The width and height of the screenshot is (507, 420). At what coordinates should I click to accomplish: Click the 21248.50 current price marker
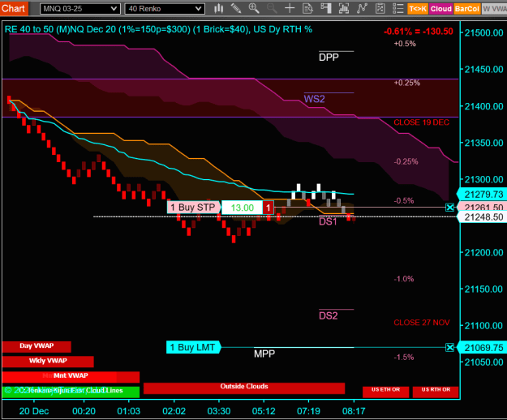pyautogui.click(x=482, y=217)
